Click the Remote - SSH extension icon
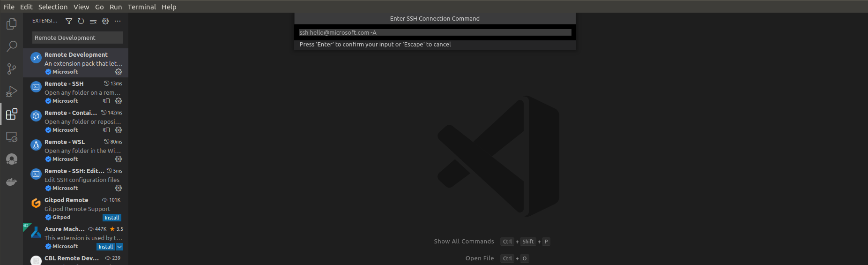Viewport: 868px width, 265px height. 36,87
